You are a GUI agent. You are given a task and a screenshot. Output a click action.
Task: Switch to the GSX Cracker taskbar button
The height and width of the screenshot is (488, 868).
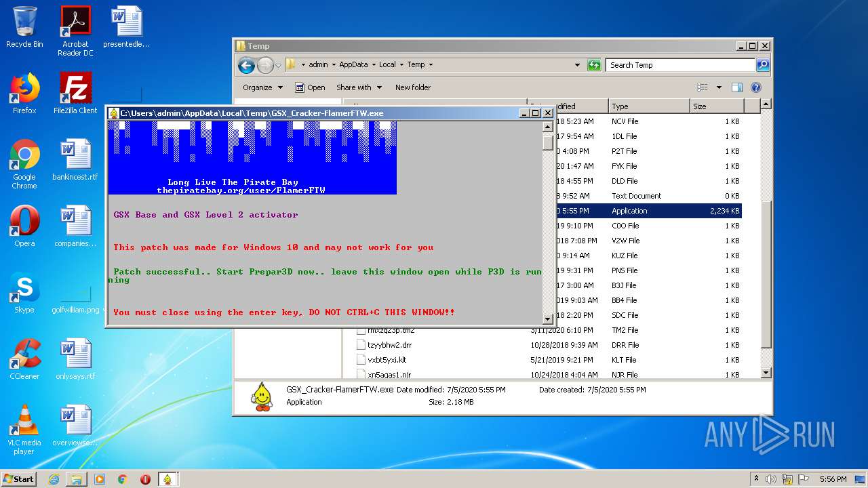(167, 479)
